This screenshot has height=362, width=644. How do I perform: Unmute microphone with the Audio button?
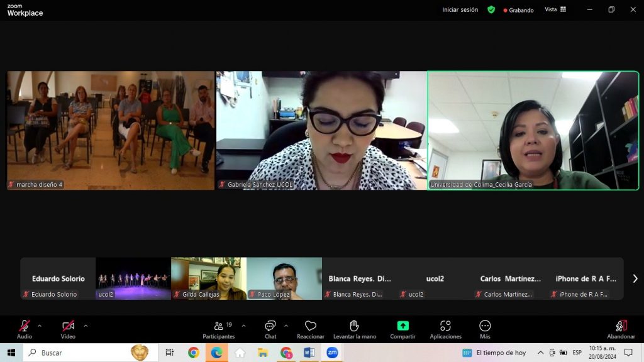[24, 329]
